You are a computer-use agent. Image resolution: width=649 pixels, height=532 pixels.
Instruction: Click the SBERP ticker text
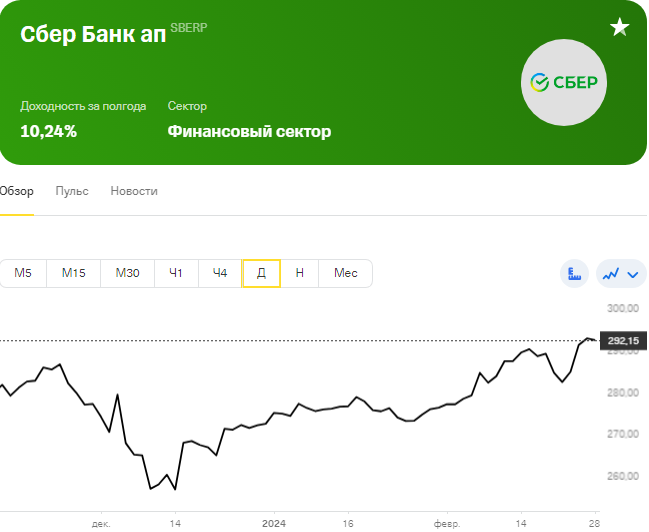(x=189, y=28)
